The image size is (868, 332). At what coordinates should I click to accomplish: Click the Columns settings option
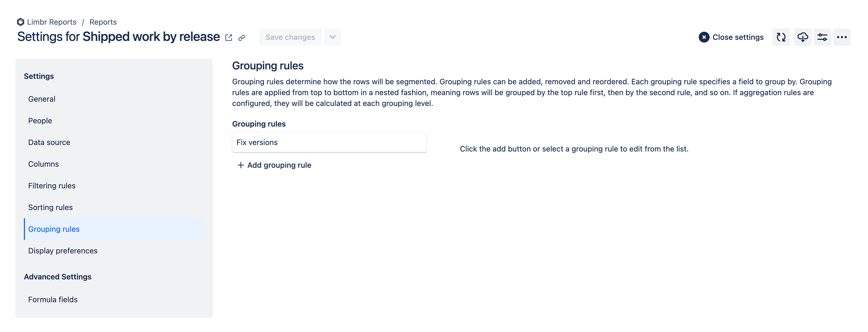click(43, 164)
